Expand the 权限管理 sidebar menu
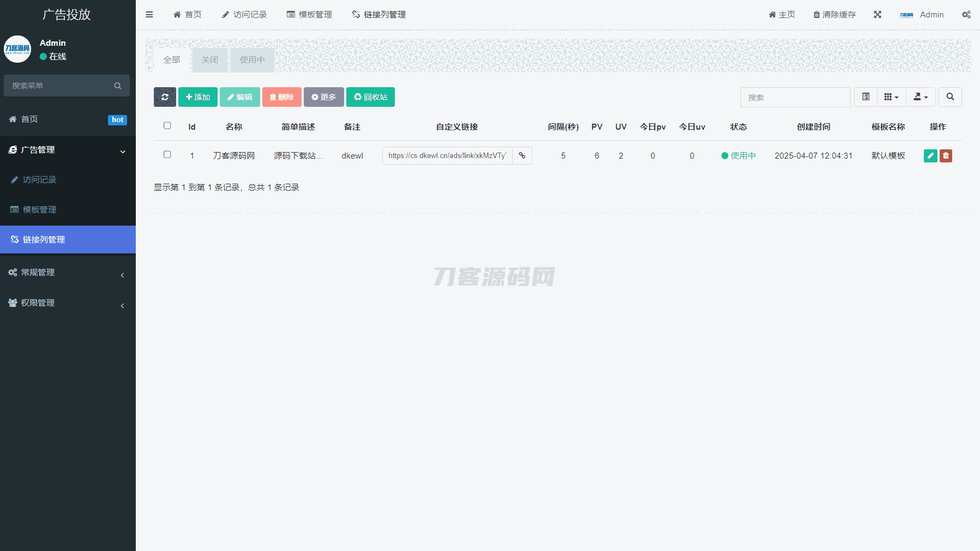The image size is (980, 551). [x=68, y=303]
